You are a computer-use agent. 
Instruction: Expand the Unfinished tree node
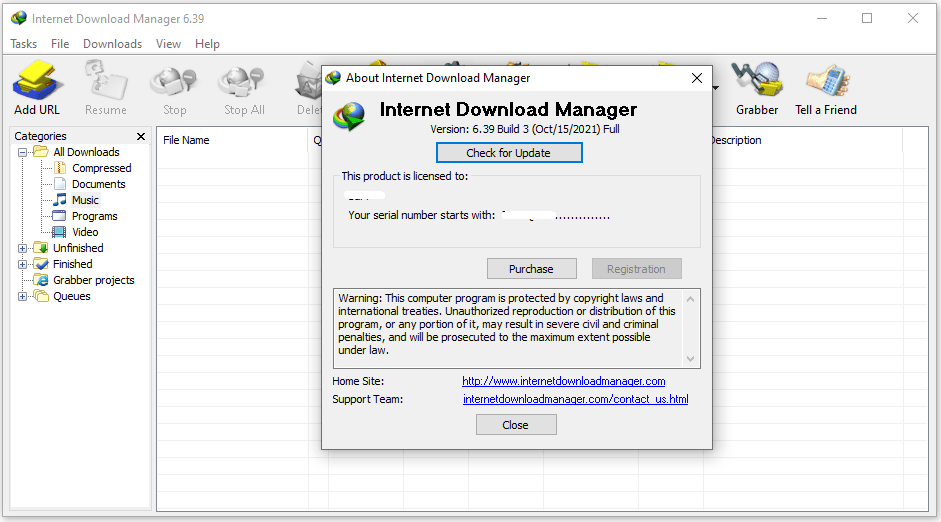point(22,248)
